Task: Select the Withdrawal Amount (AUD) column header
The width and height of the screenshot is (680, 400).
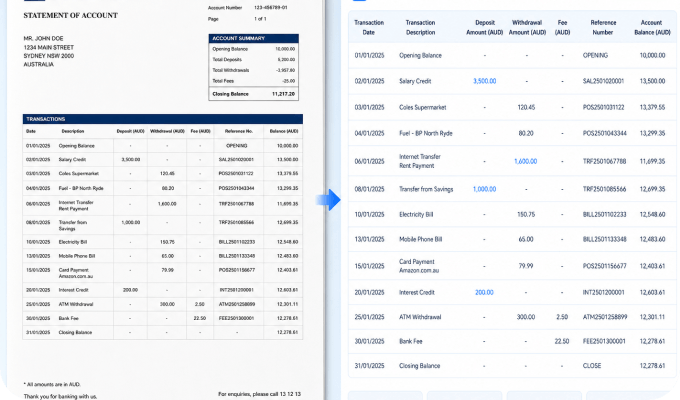Action: click(x=527, y=27)
